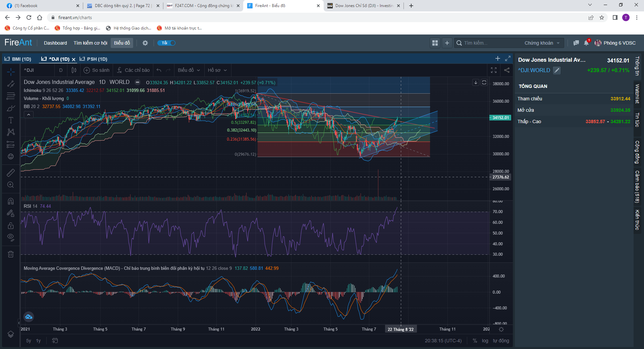The height and width of the screenshot is (349, 644).
Task: Expand the chart panel to full size
Action: (x=508, y=58)
